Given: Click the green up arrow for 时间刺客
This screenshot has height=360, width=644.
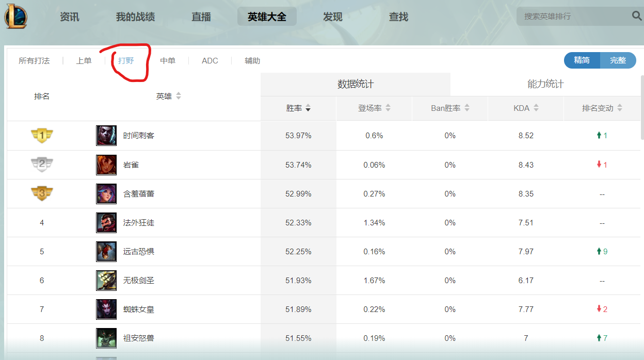Looking at the screenshot, I should click(599, 136).
